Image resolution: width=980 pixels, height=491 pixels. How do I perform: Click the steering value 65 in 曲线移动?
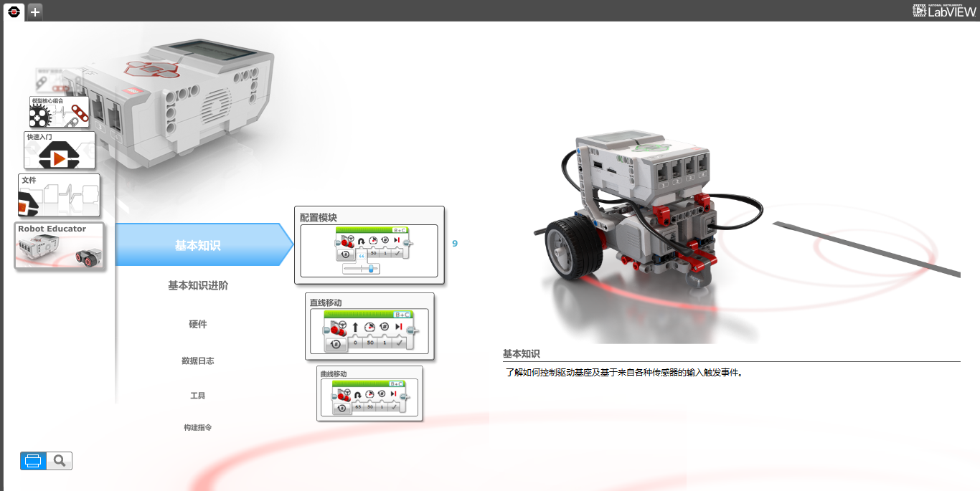[x=357, y=406]
